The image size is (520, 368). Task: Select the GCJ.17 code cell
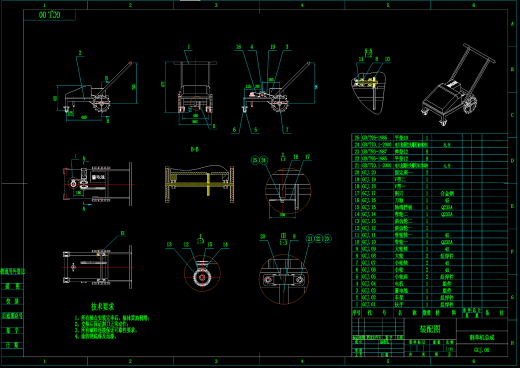point(369,193)
